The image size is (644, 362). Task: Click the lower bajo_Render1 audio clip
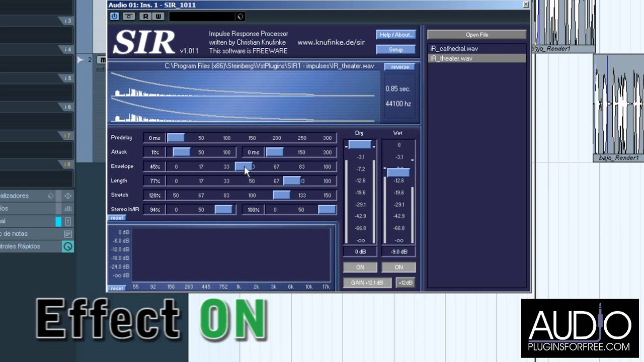618,108
